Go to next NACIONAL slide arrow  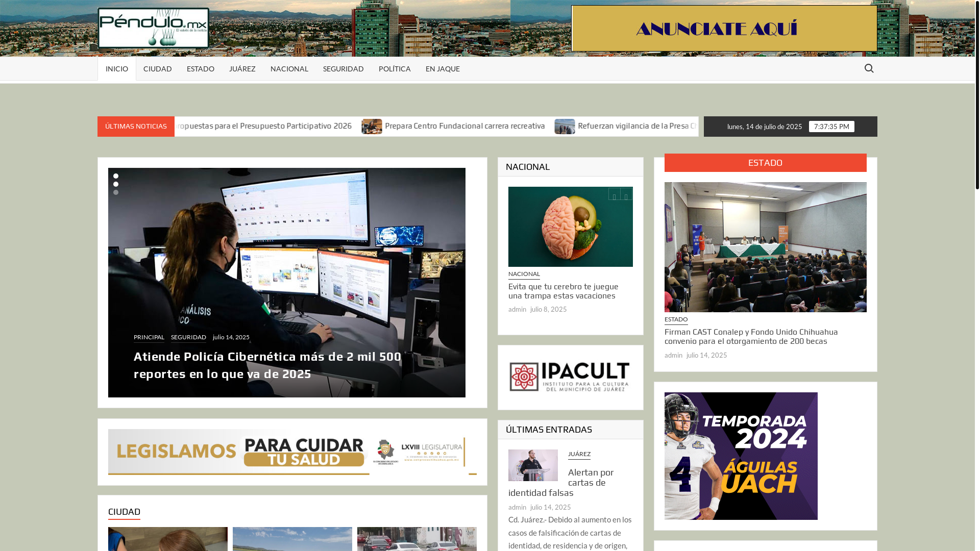(x=626, y=194)
